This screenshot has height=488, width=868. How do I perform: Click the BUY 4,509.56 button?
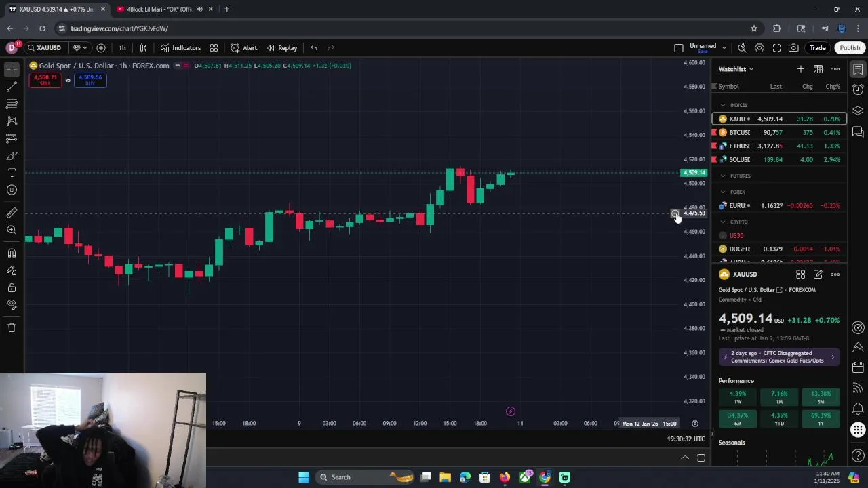(90, 79)
